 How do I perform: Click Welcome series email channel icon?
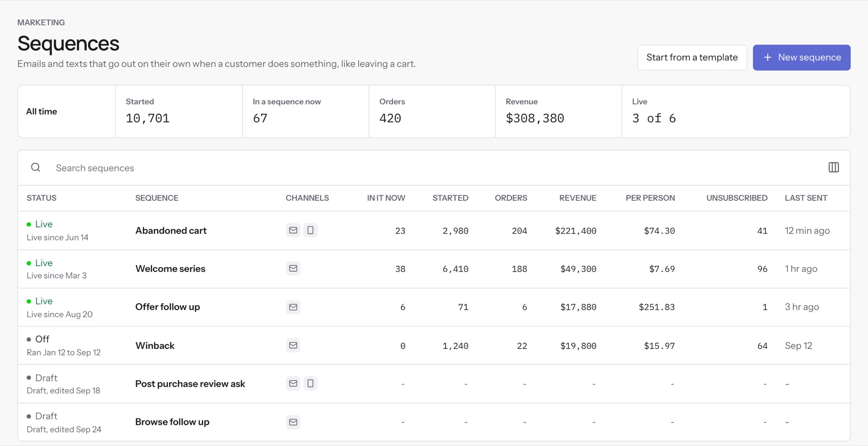293,268
